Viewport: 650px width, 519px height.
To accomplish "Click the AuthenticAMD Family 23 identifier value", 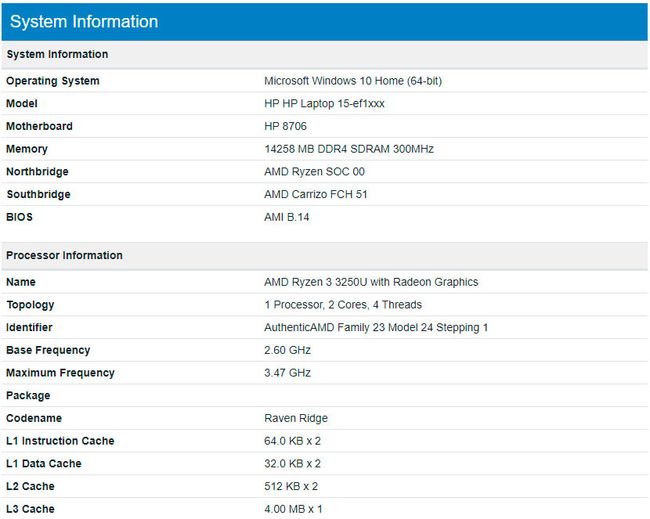I will click(x=376, y=328).
